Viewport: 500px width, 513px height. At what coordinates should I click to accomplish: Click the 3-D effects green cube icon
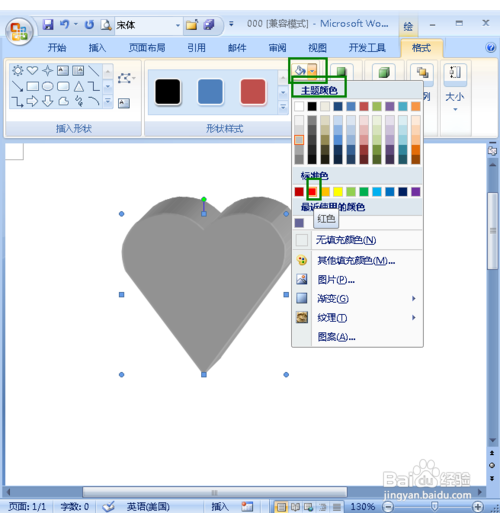pos(384,72)
